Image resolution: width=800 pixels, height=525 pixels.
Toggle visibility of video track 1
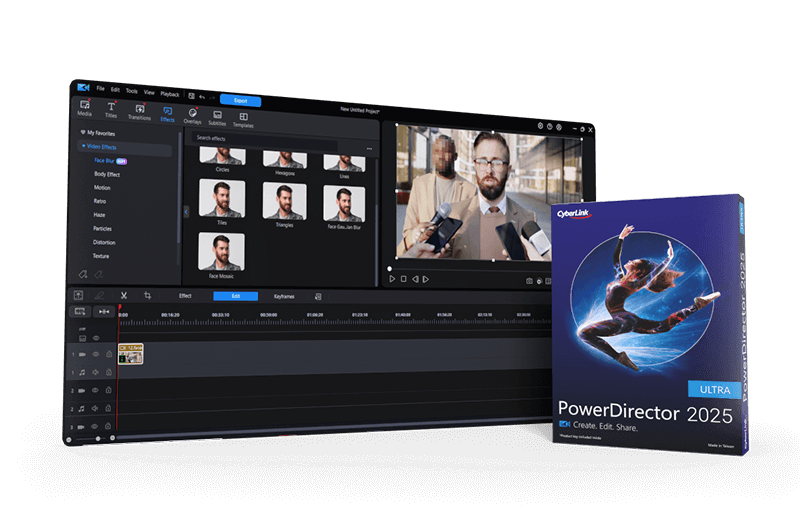tap(95, 354)
